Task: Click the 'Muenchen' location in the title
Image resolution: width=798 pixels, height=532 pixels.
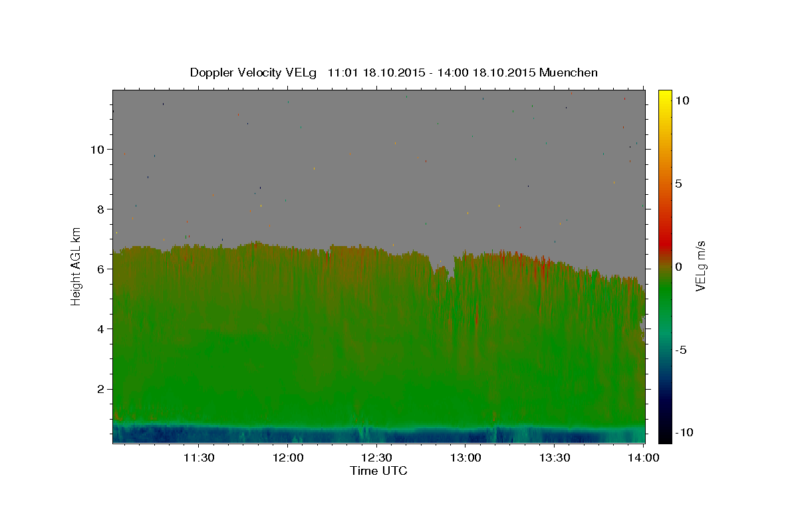Action: [569, 72]
